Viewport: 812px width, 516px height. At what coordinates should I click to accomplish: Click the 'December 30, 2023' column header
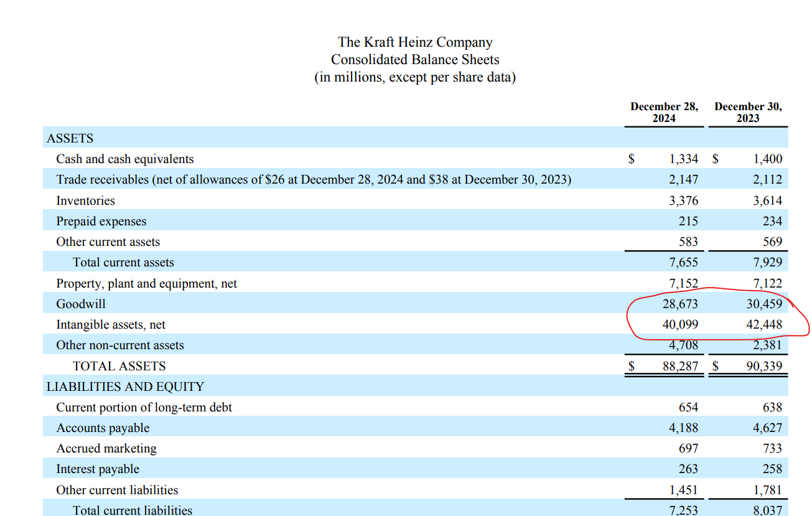pos(748,112)
